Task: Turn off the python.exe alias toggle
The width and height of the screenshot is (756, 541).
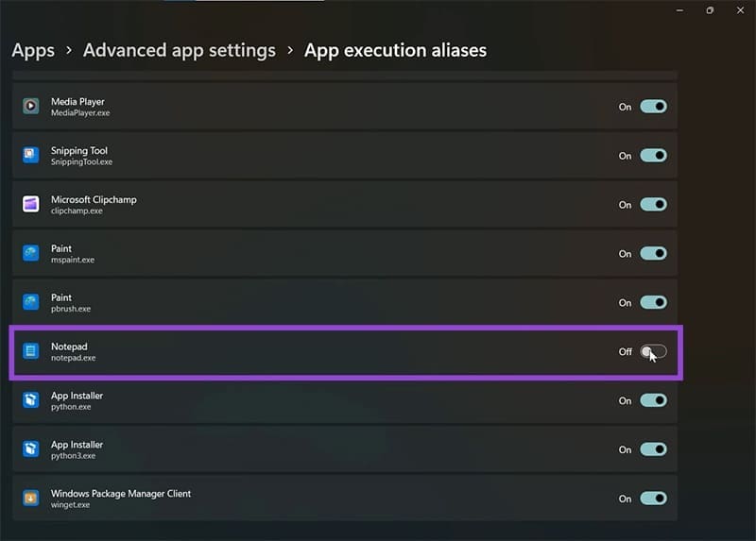Action: 653,400
